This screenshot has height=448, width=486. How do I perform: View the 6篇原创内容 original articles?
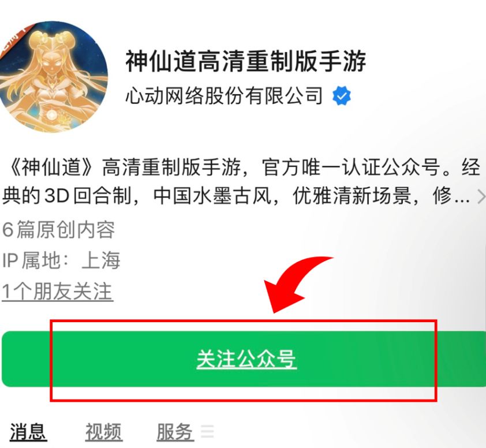click(x=58, y=229)
